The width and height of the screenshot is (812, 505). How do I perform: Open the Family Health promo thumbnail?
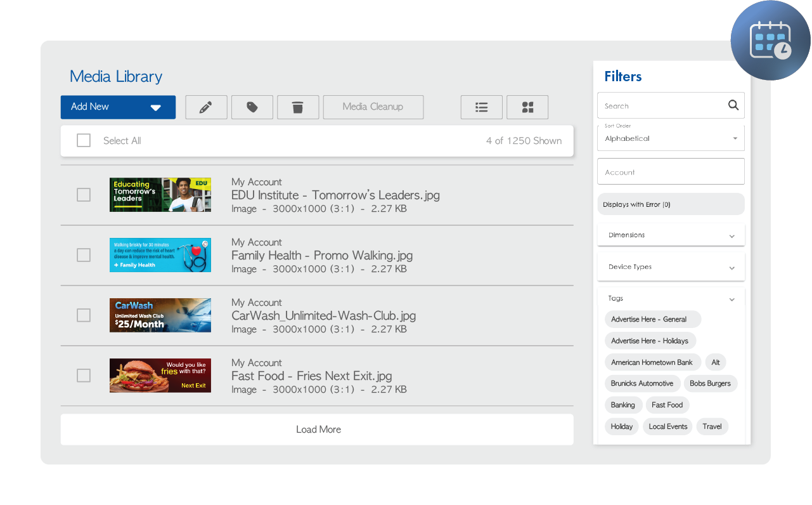[160, 255]
